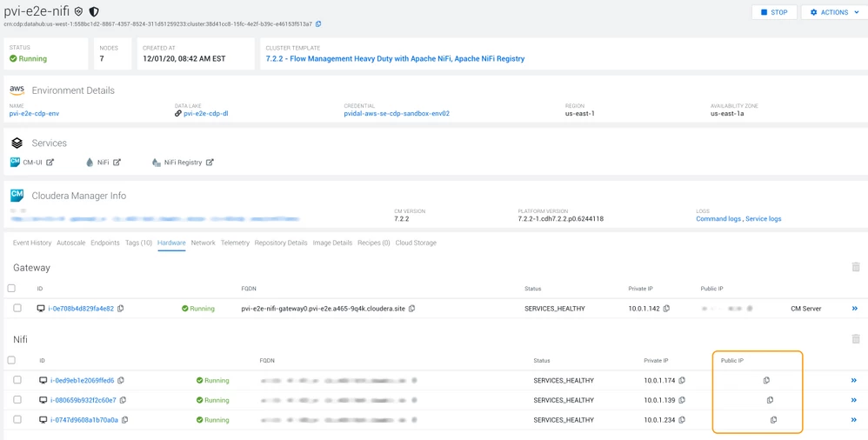This screenshot has width=868, height=440.
Task: Copy instance ID i-080659b932f2c60e7
Action: coord(123,400)
